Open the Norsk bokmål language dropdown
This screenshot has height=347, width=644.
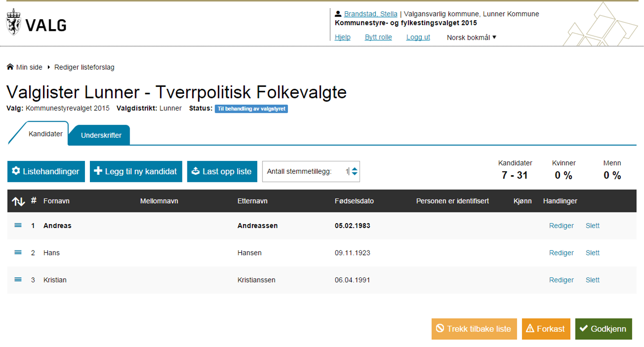coord(471,37)
